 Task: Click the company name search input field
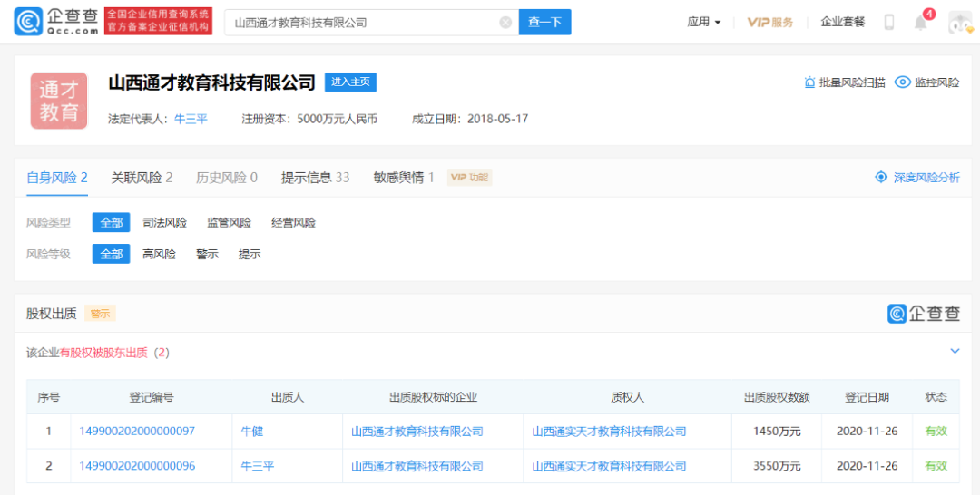(363, 23)
